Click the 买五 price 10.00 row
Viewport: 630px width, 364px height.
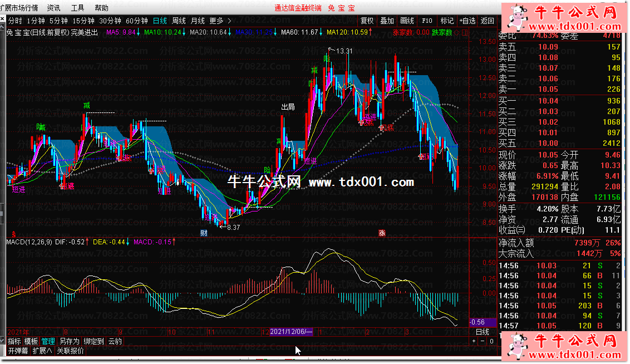(559, 144)
